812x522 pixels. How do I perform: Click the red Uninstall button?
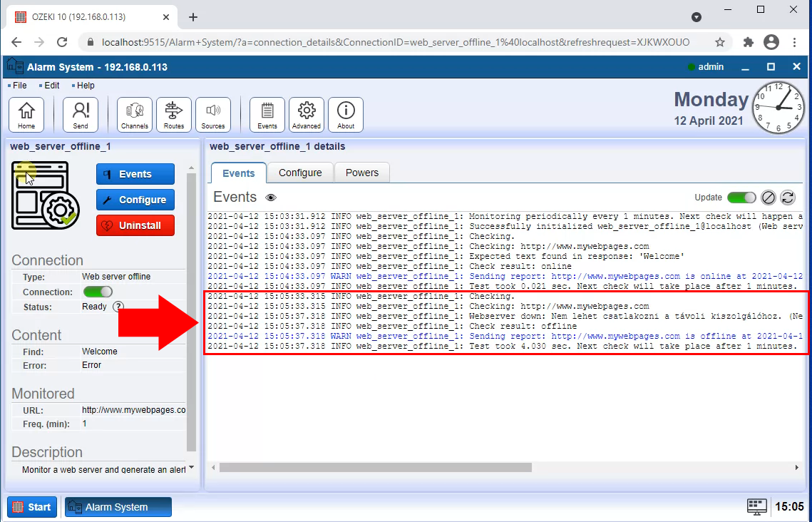pyautogui.click(x=135, y=225)
